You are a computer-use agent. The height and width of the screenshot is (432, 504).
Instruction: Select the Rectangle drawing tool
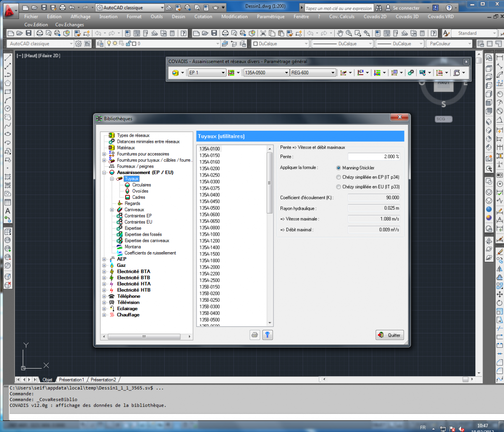point(8,92)
